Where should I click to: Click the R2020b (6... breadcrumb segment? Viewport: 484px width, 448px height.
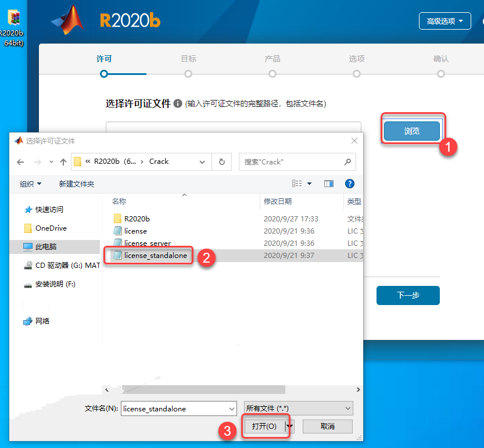115,162
